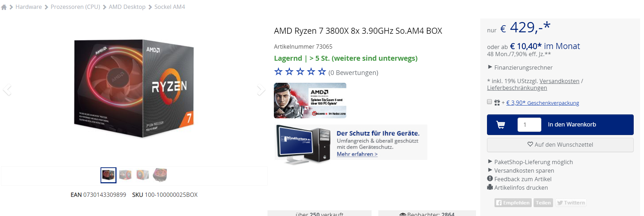The height and width of the screenshot is (216, 644).
Task: Rate with fifth star
Action: (x=322, y=72)
